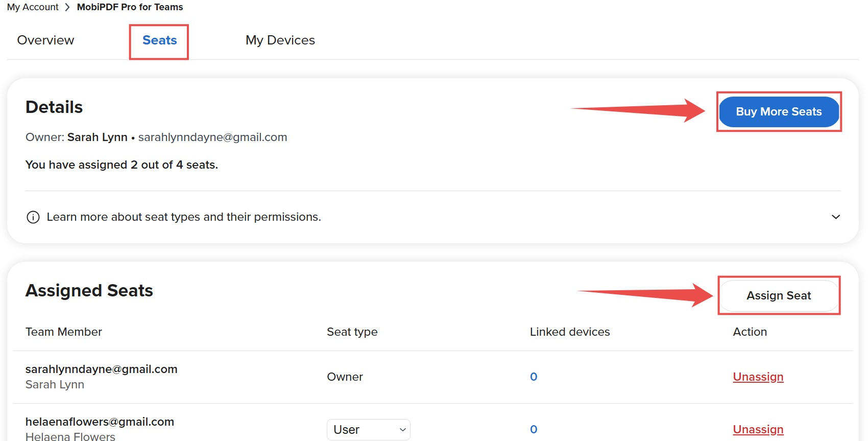Screen dimensions: 868x441
Task: Unassign the seat for sarahlynndayne@gmail.com
Action: [758, 377]
